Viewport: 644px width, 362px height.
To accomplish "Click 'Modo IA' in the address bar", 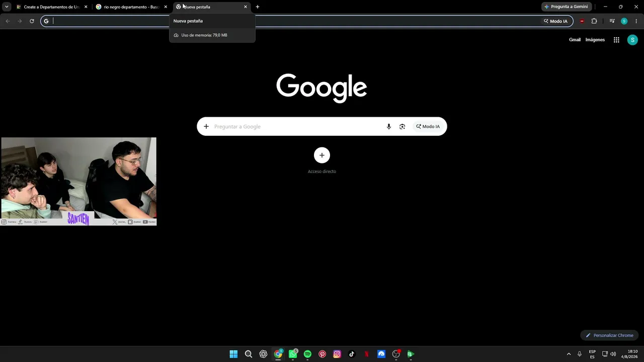I will click(555, 21).
